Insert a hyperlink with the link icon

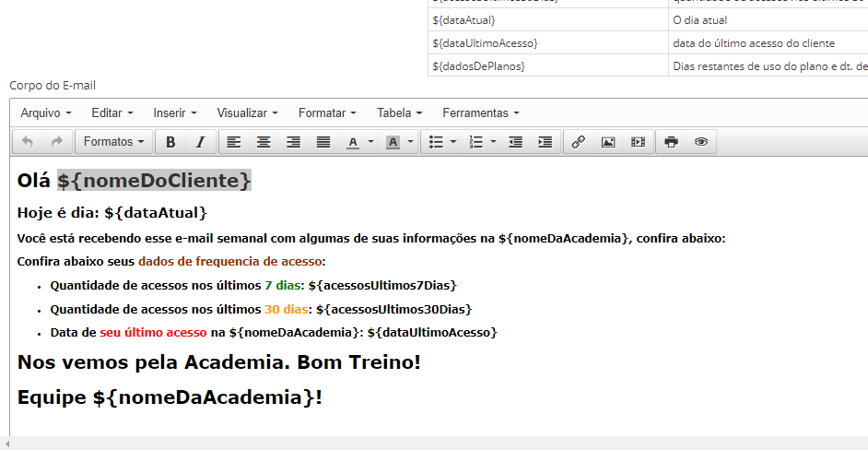click(x=579, y=142)
